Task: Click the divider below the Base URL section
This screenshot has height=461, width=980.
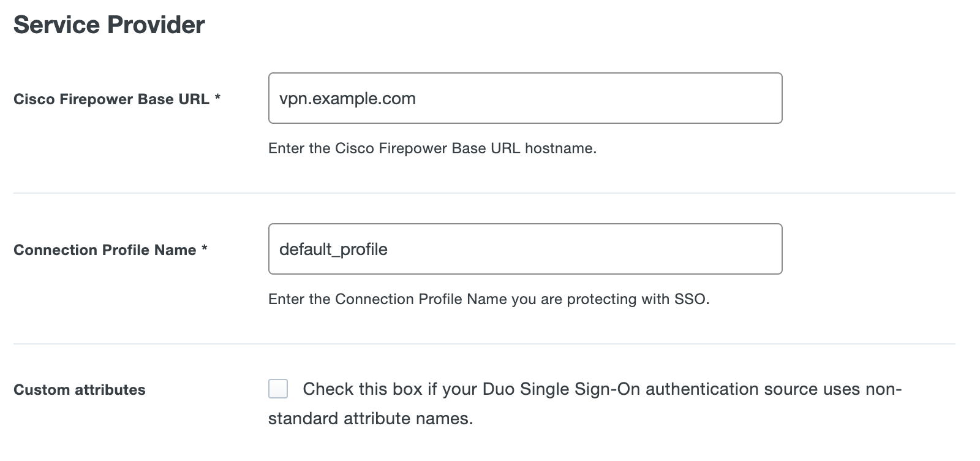Action: tap(490, 192)
